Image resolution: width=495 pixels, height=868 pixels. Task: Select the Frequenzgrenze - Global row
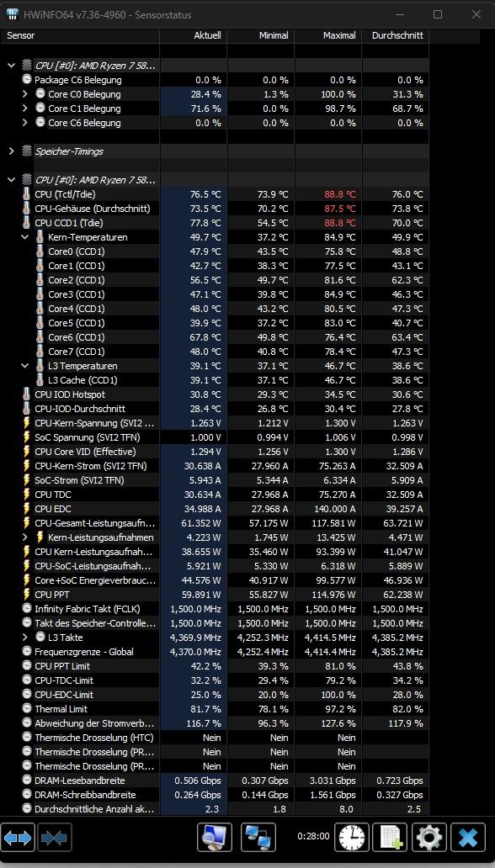[x=215, y=652]
